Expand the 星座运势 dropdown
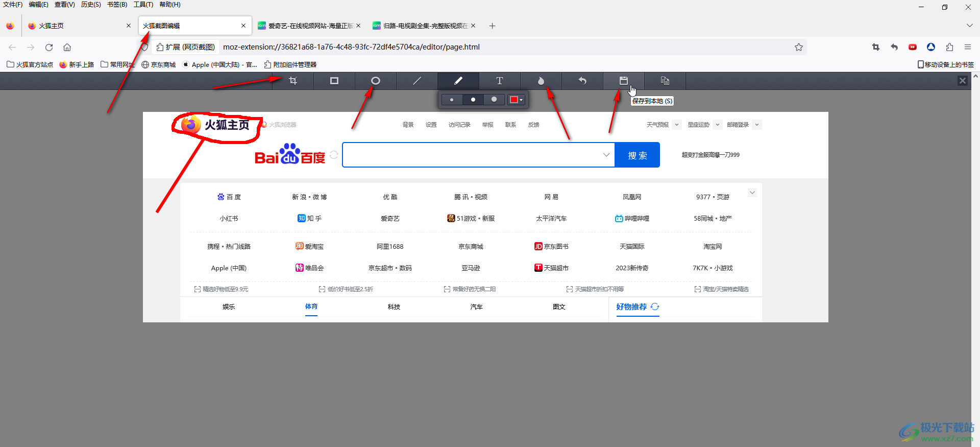 pyautogui.click(x=717, y=125)
